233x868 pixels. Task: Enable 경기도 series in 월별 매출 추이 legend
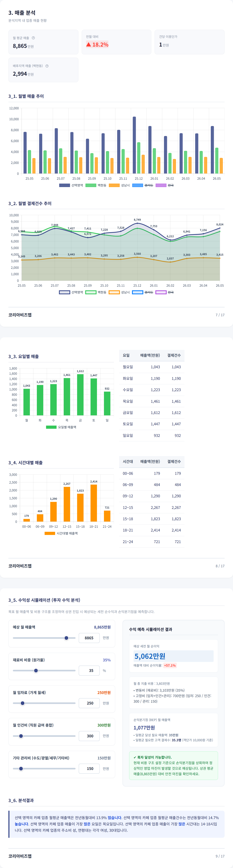tap(143, 185)
